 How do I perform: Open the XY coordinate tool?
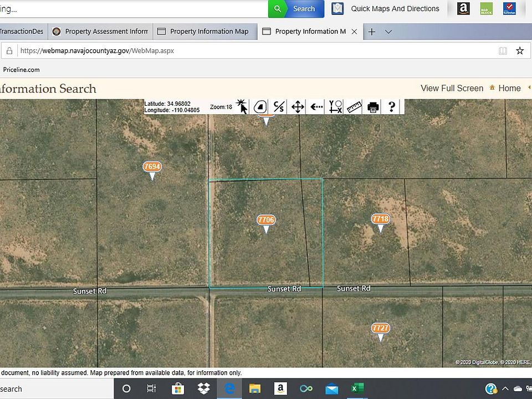[335, 106]
